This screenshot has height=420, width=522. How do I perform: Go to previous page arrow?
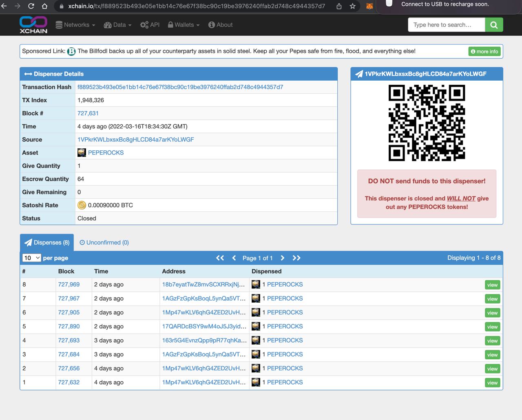[234, 258]
